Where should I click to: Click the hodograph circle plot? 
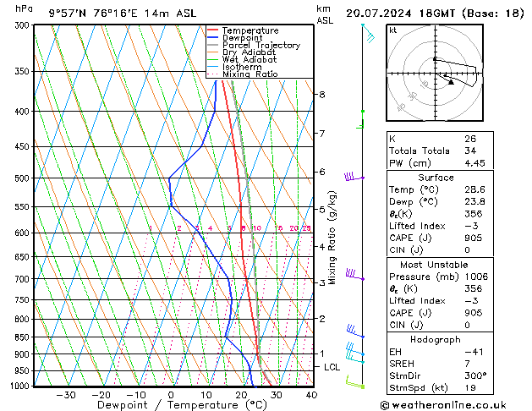coord(435,74)
